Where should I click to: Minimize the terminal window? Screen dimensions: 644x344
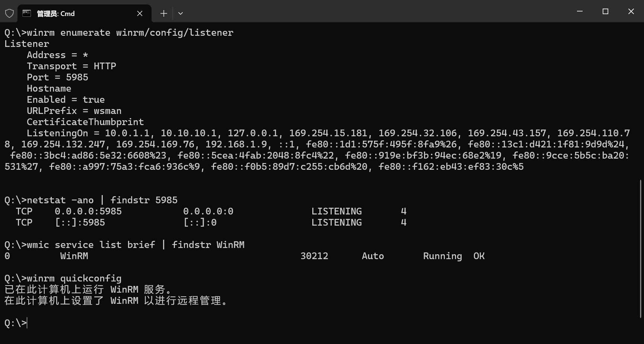click(580, 12)
